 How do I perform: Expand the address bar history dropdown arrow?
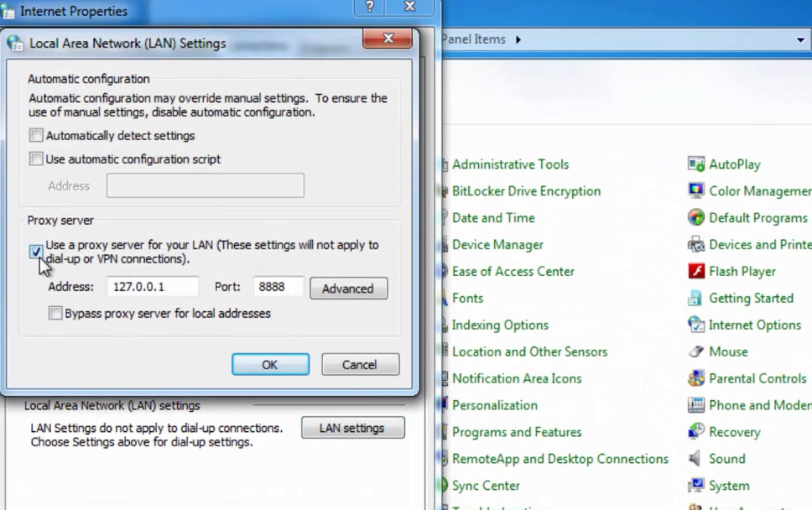800,39
